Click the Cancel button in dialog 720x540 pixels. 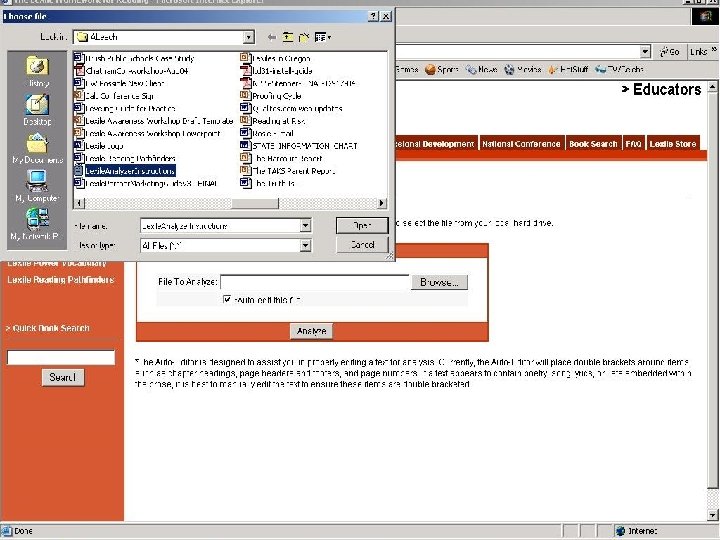(x=362, y=245)
